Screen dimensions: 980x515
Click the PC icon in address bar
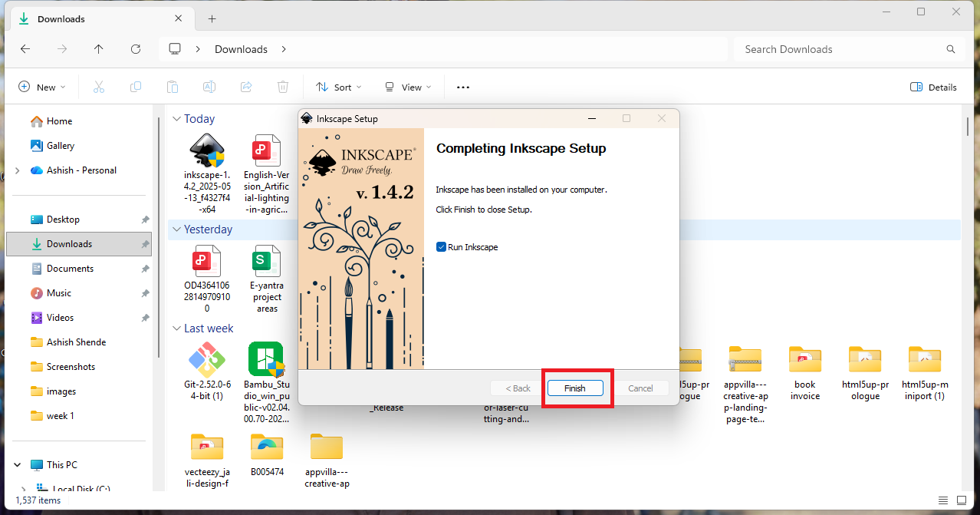click(x=175, y=49)
